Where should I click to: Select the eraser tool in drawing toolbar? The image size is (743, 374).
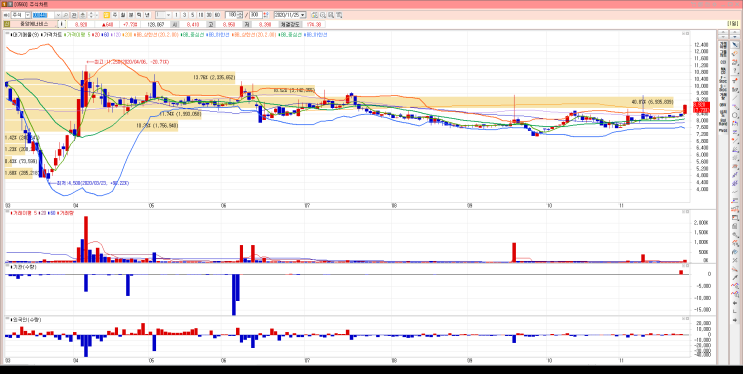pos(735,54)
